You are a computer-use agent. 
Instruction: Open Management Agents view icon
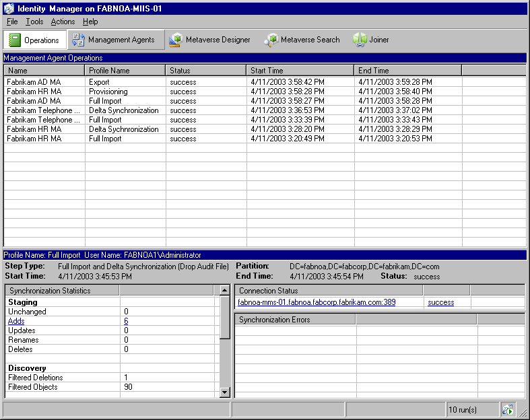pyautogui.click(x=78, y=40)
